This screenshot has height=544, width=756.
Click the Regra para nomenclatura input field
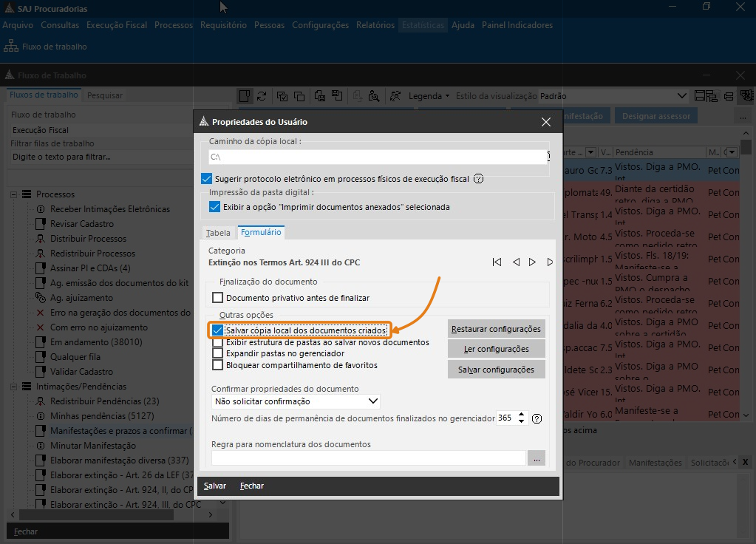pos(368,458)
